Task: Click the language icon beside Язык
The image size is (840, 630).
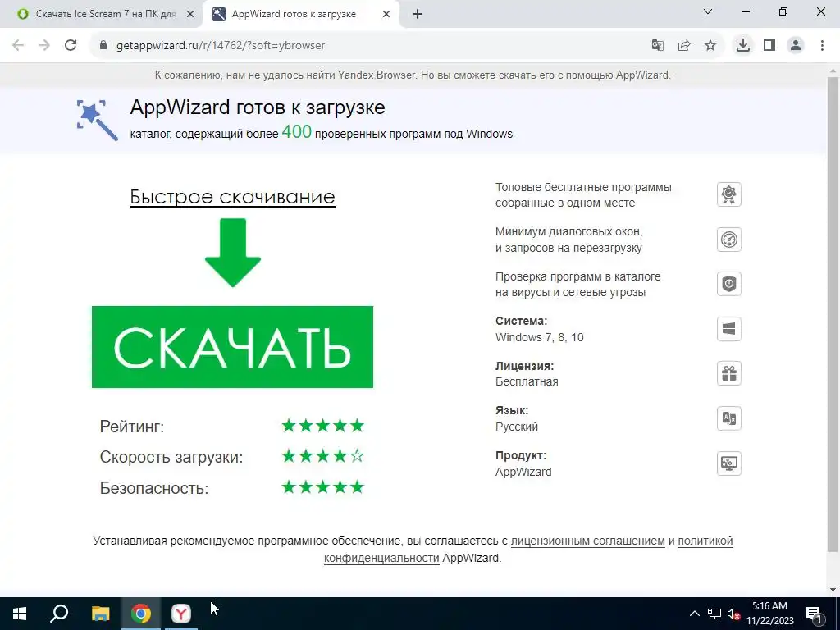Action: point(728,418)
